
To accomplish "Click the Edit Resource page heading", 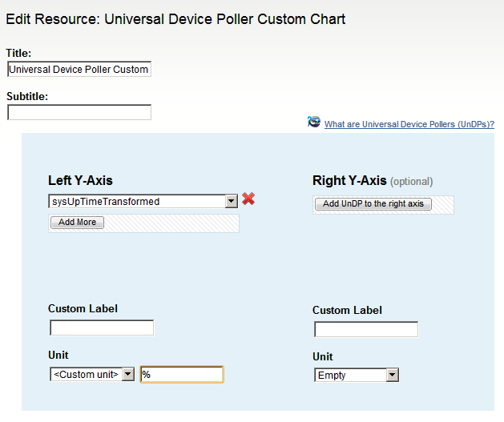I will 175,18.
